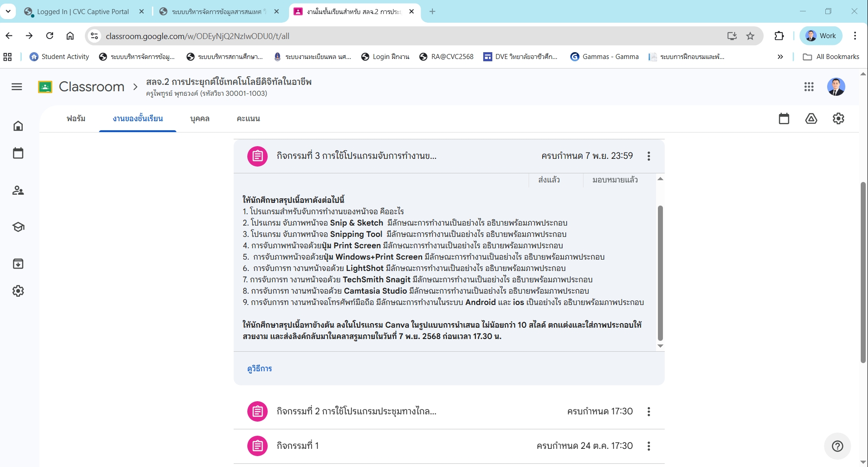Open the Google apps grid launcher
The image size is (868, 467).
tap(809, 87)
